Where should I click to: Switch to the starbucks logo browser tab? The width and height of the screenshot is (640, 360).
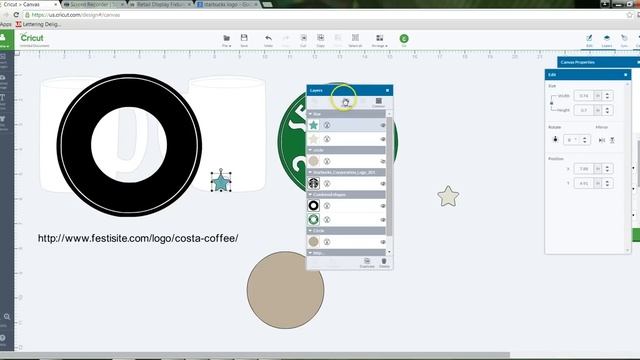click(x=228, y=4)
